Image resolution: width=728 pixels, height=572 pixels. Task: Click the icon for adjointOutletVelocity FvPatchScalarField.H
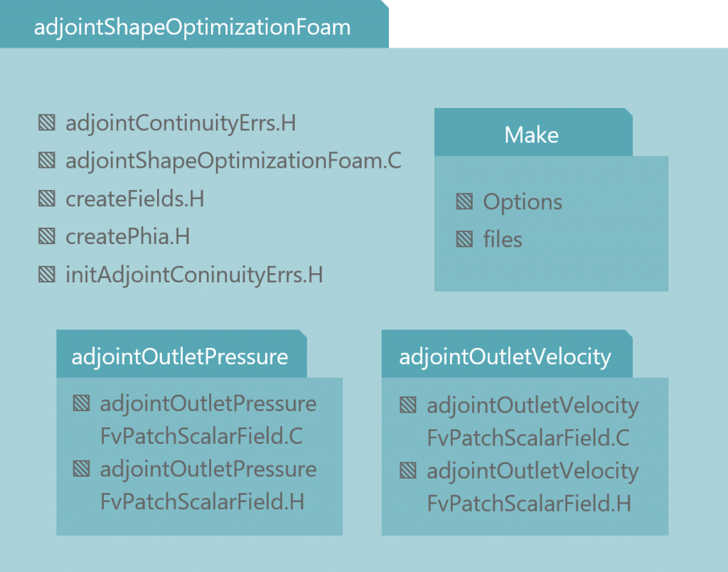click(408, 471)
